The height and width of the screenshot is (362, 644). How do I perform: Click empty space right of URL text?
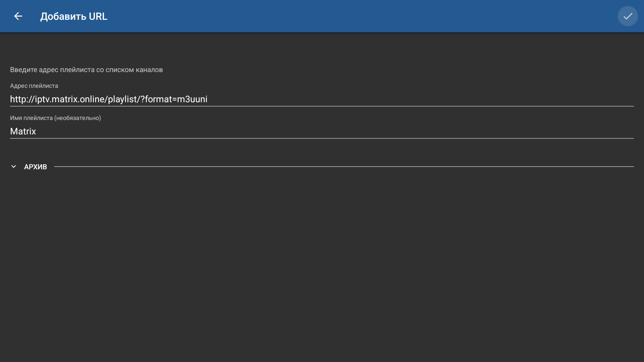click(x=419, y=99)
